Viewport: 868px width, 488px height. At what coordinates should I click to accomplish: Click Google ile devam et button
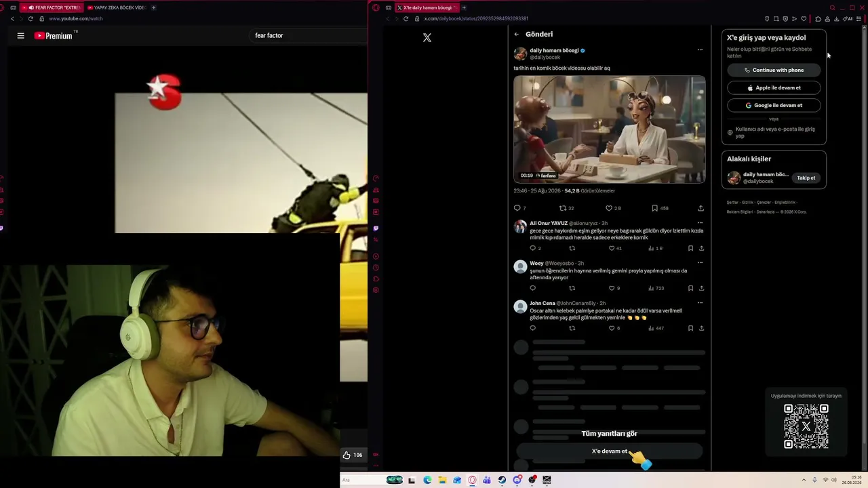(774, 105)
